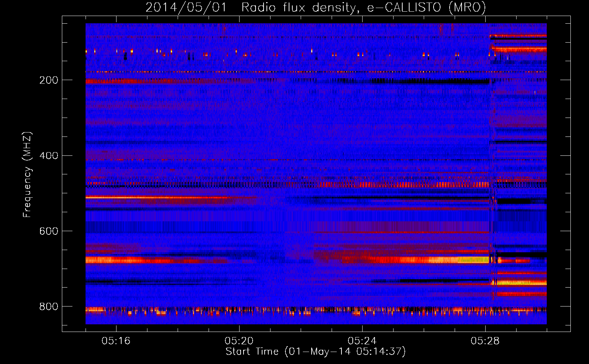Click the 600 frequency tick label
Screen dimensions: 589x364
tap(49, 231)
